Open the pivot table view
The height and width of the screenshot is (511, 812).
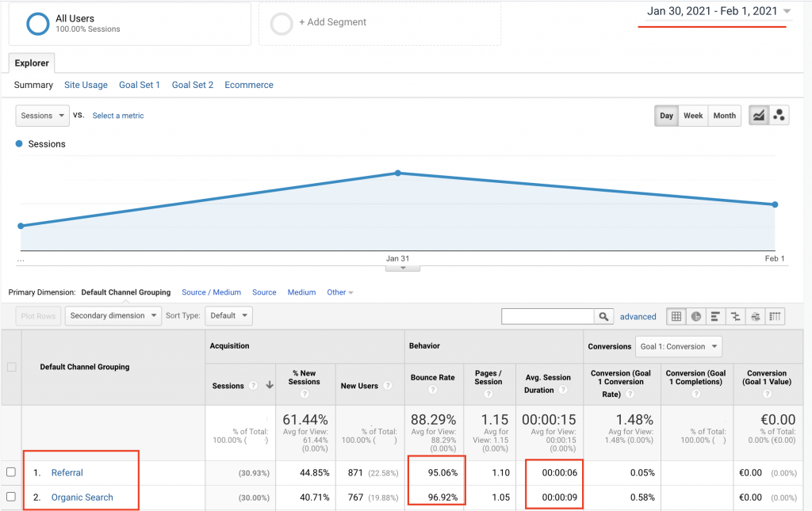coord(775,316)
